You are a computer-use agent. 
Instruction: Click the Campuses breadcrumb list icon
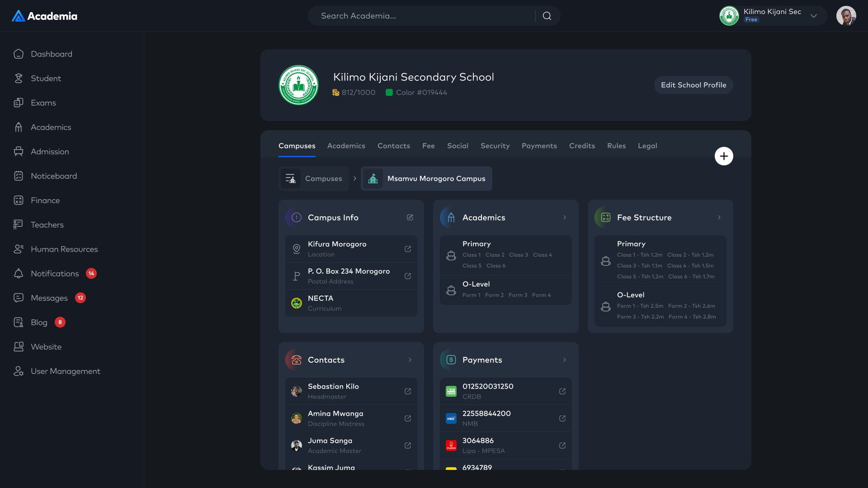(x=291, y=178)
